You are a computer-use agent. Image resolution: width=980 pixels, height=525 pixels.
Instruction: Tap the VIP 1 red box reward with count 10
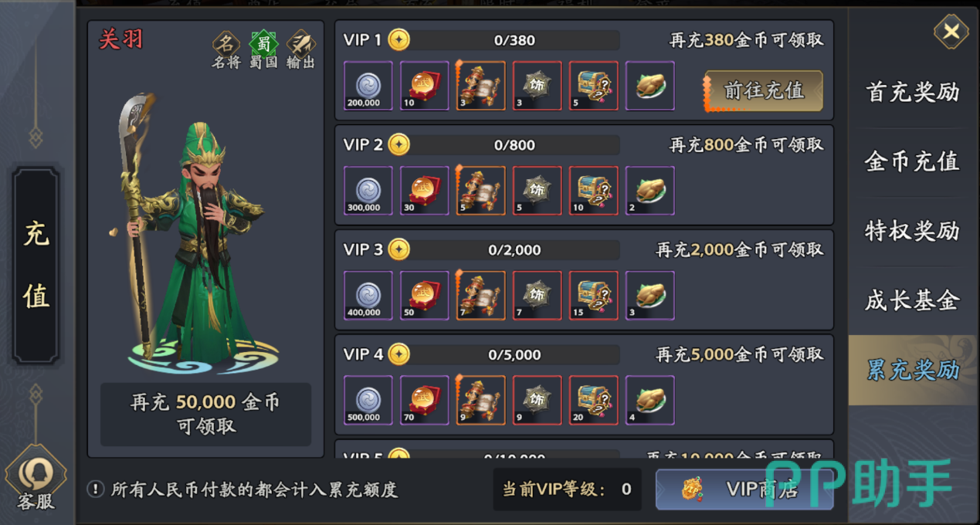pyautogui.click(x=424, y=86)
